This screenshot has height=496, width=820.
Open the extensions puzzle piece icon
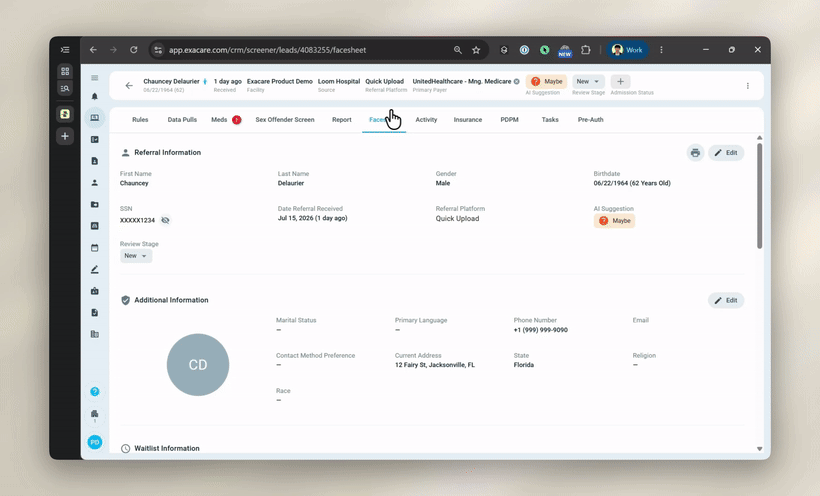[x=586, y=50]
